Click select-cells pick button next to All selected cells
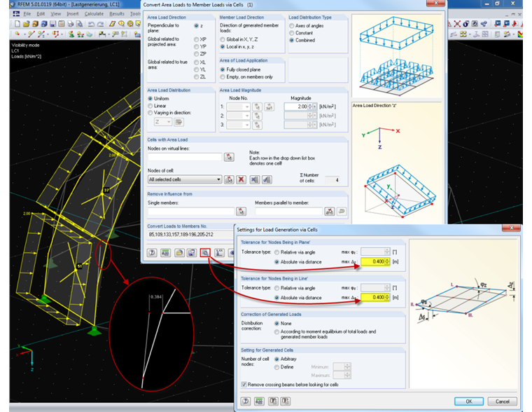The height and width of the screenshot is (412, 532). (229, 179)
